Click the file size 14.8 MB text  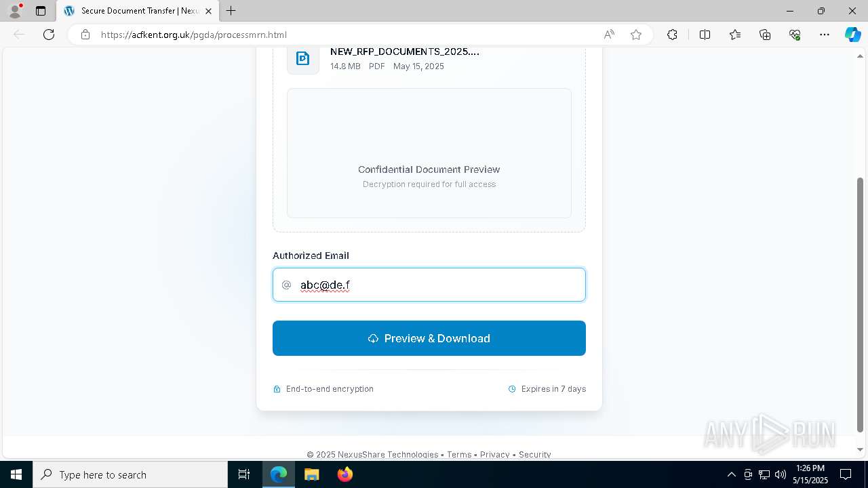[345, 66]
